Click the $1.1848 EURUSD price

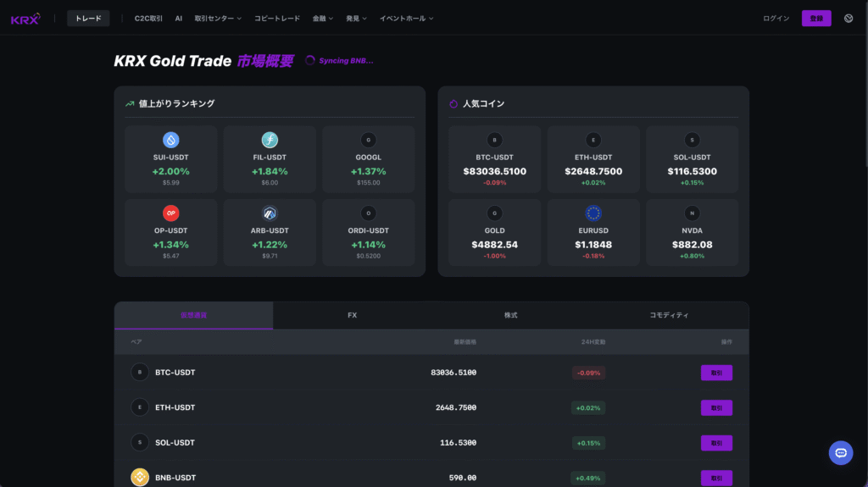click(x=593, y=245)
